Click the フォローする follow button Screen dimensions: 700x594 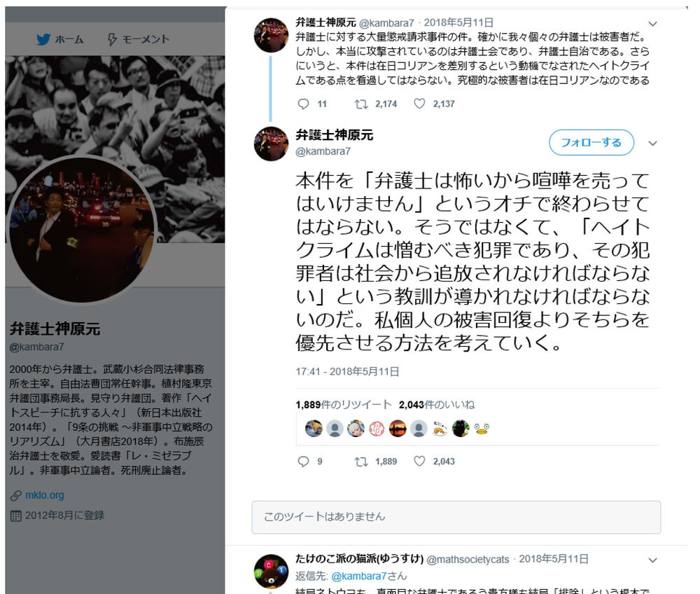click(x=591, y=142)
